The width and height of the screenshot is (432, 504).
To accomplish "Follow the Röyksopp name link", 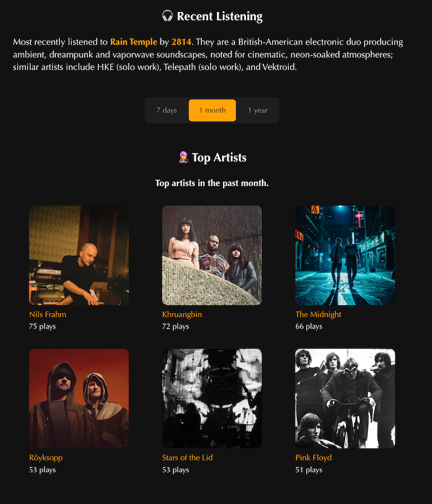I will coord(46,458).
